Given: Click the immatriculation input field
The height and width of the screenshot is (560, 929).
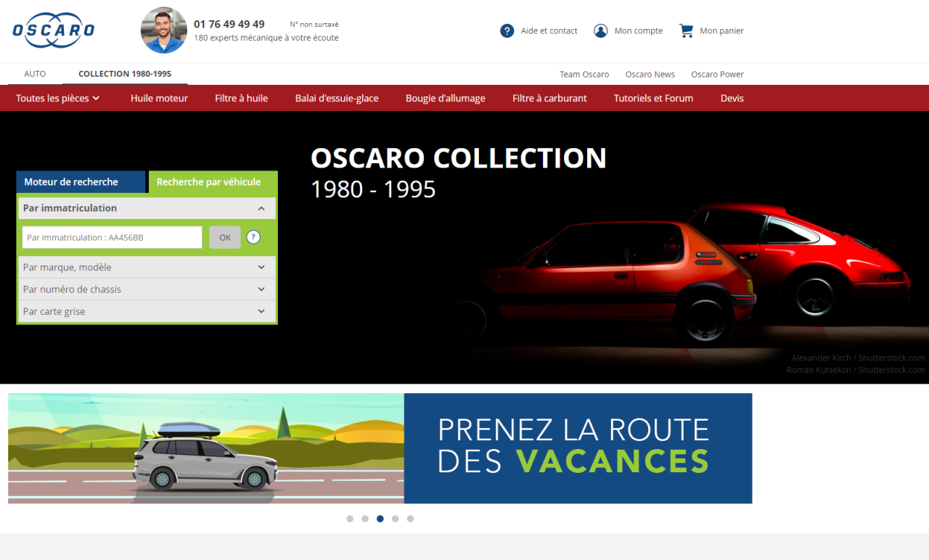Looking at the screenshot, I should (111, 237).
